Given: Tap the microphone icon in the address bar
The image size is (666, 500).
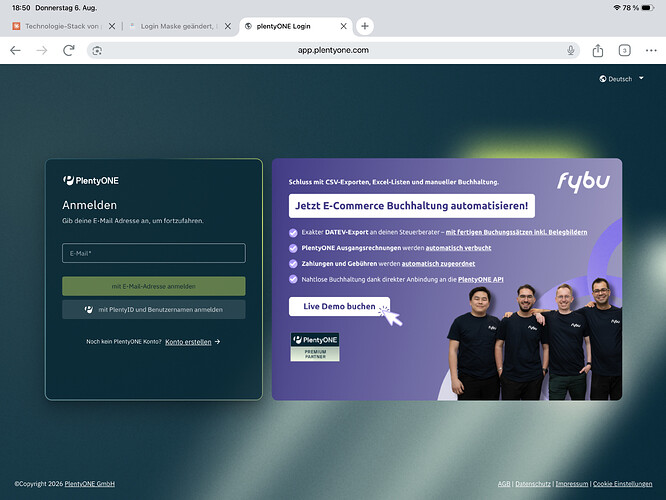Looking at the screenshot, I should (571, 50).
